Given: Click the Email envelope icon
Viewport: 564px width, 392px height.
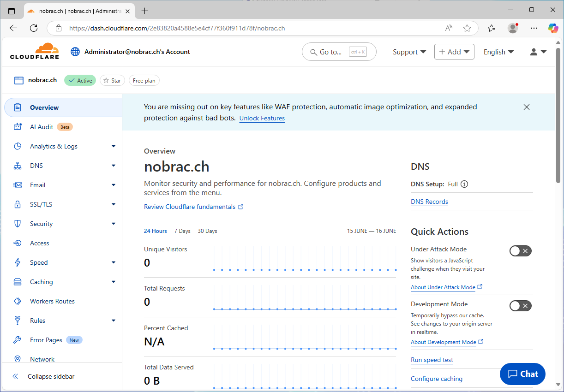Looking at the screenshot, I should 18,185.
